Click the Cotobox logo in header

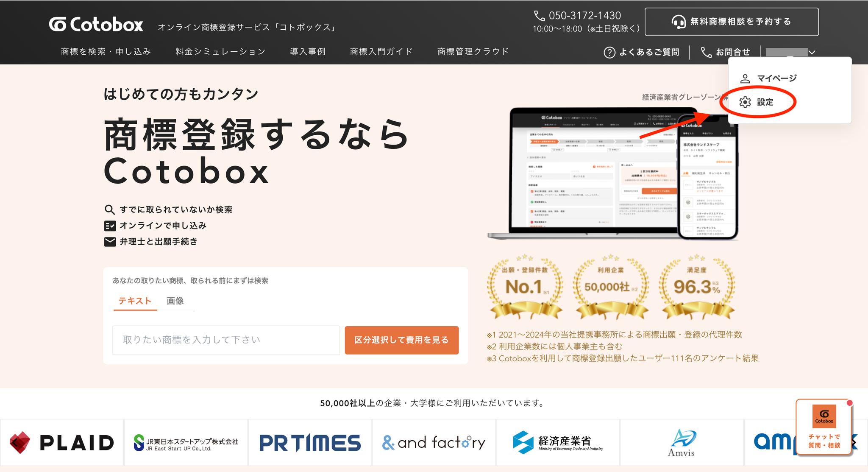96,25
